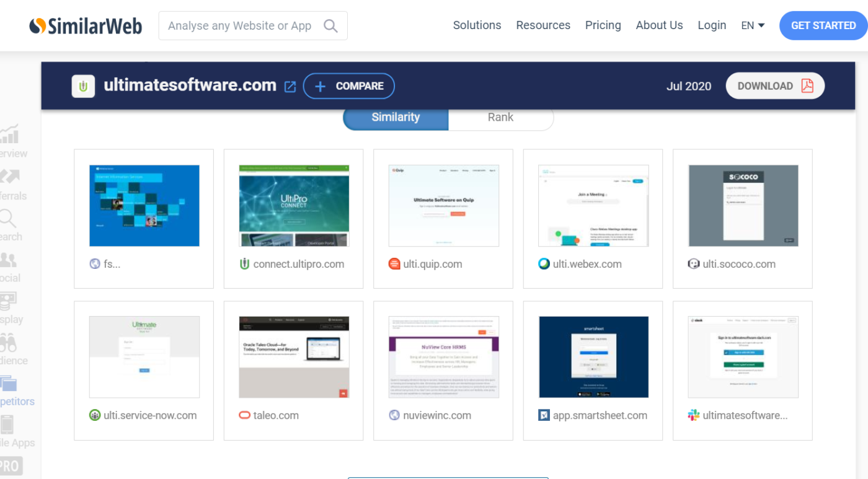Open the About Us menu
868x479 pixels.
[659, 25]
